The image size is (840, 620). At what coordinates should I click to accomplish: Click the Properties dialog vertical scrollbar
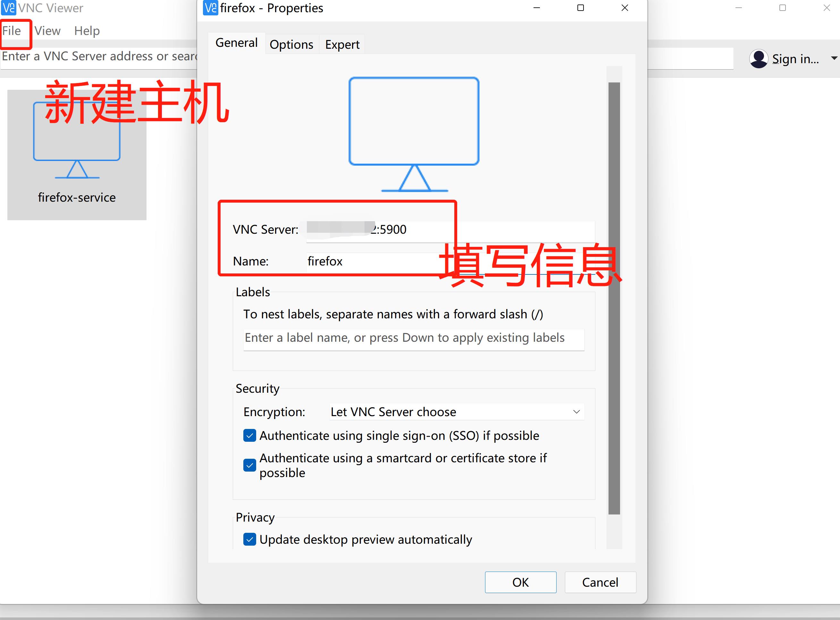(x=614, y=298)
